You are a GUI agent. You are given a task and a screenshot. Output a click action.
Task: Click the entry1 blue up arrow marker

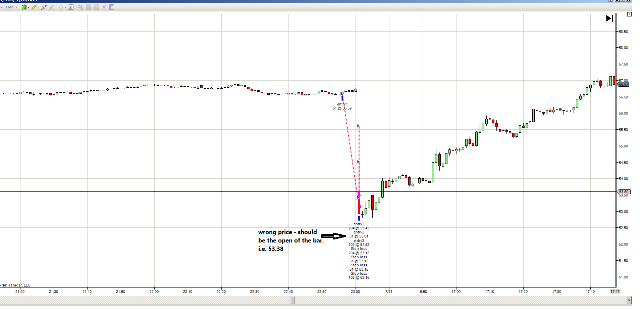[342, 98]
